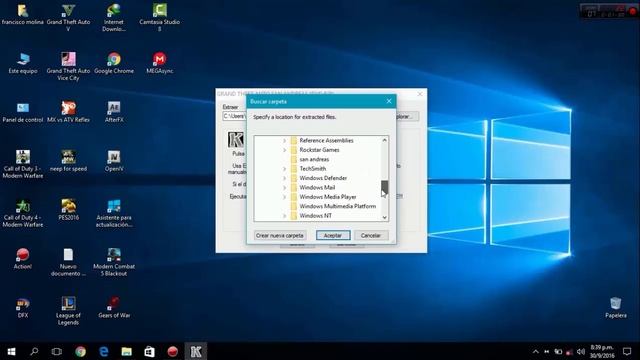Select the Reference Assemblies folder
Viewport: 640px width, 360px height.
tap(327, 140)
